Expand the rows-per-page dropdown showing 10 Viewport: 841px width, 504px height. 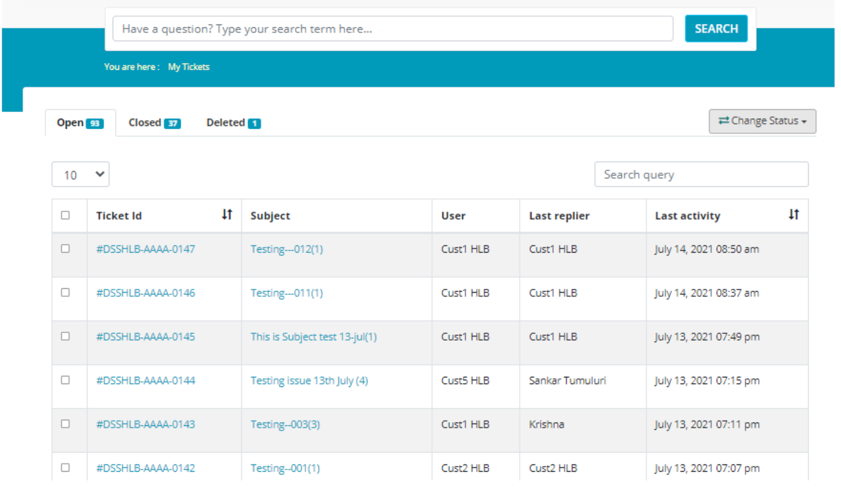tap(80, 175)
